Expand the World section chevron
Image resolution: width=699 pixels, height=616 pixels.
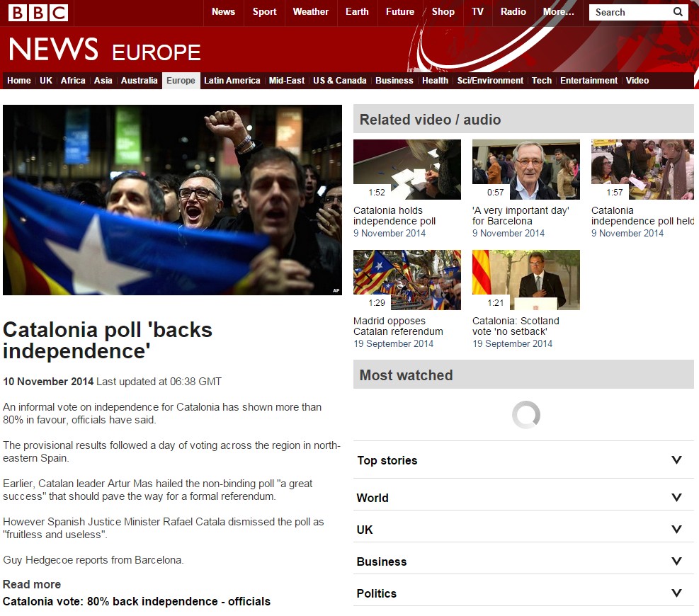[x=676, y=498]
